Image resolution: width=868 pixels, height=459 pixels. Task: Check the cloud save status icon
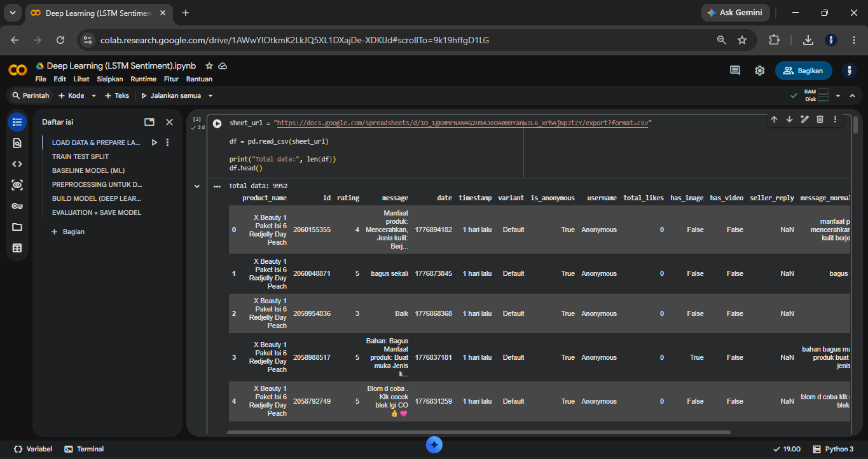(223, 66)
